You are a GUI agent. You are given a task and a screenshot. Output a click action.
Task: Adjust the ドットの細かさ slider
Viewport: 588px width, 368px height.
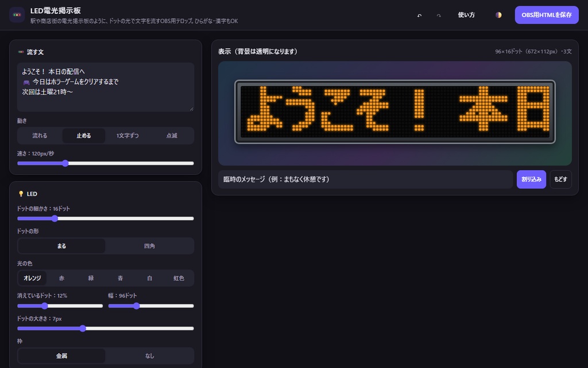point(106,218)
